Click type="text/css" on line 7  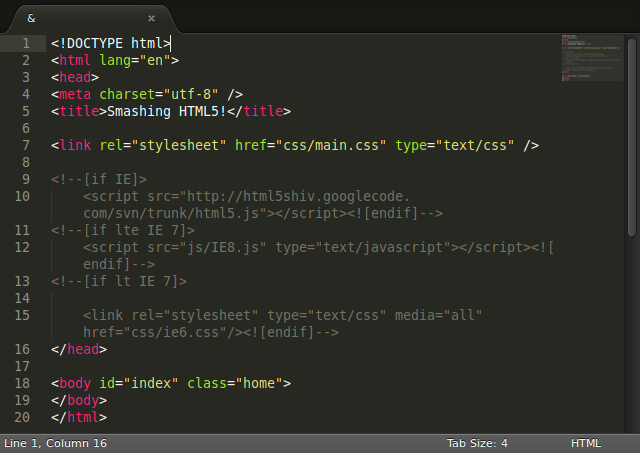455,145
